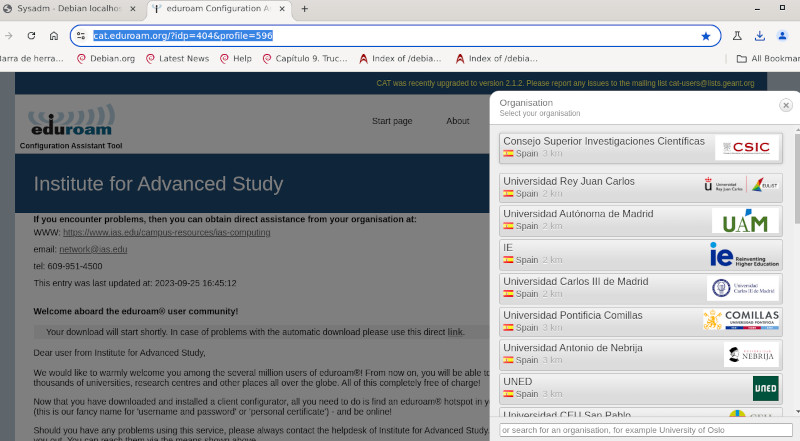Open the About menu item

pyautogui.click(x=458, y=121)
